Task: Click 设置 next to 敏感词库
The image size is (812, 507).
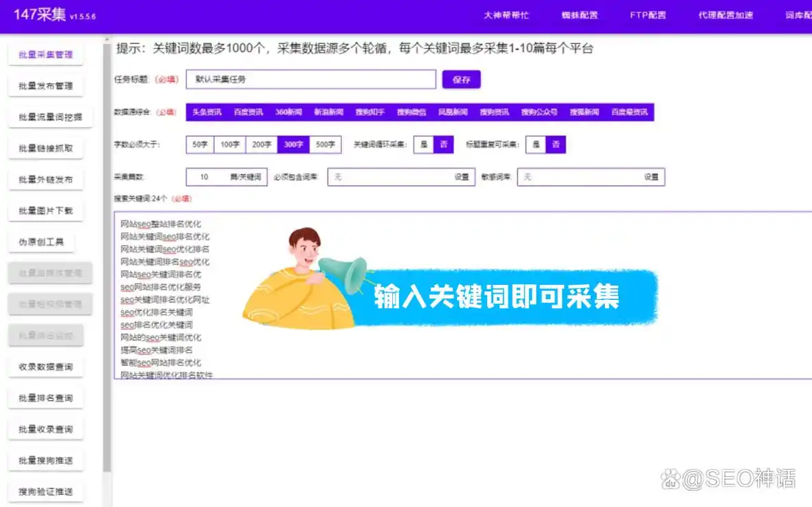Action: coord(652,177)
